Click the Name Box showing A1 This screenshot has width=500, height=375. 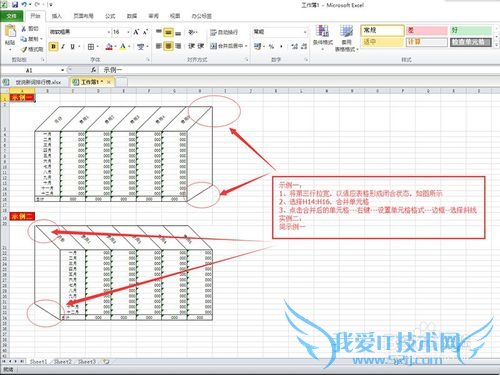click(29, 70)
